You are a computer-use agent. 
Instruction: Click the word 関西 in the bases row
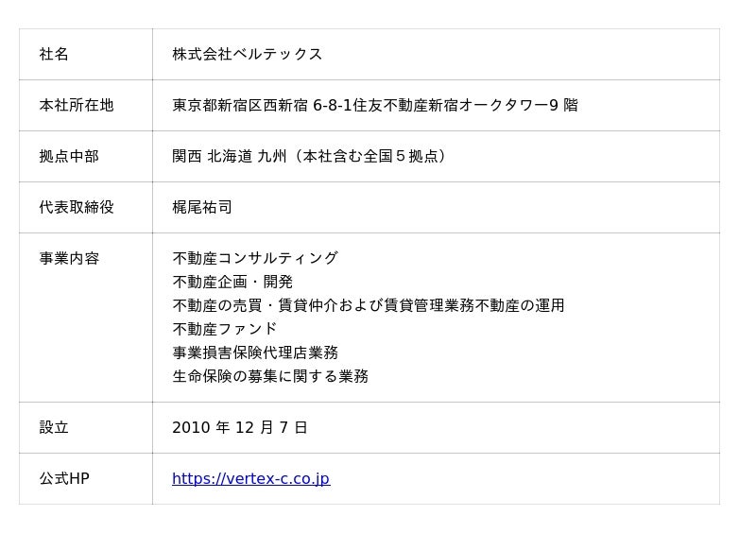coord(186,157)
